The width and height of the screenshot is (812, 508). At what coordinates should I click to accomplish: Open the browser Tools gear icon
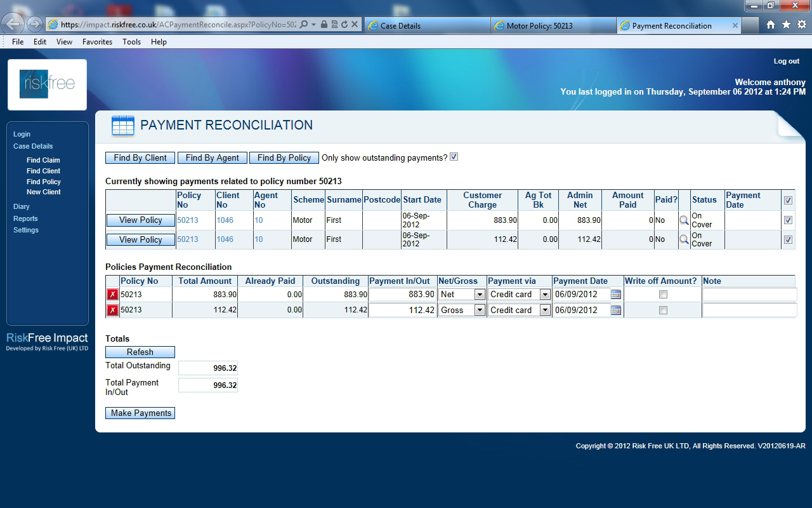[801, 25]
